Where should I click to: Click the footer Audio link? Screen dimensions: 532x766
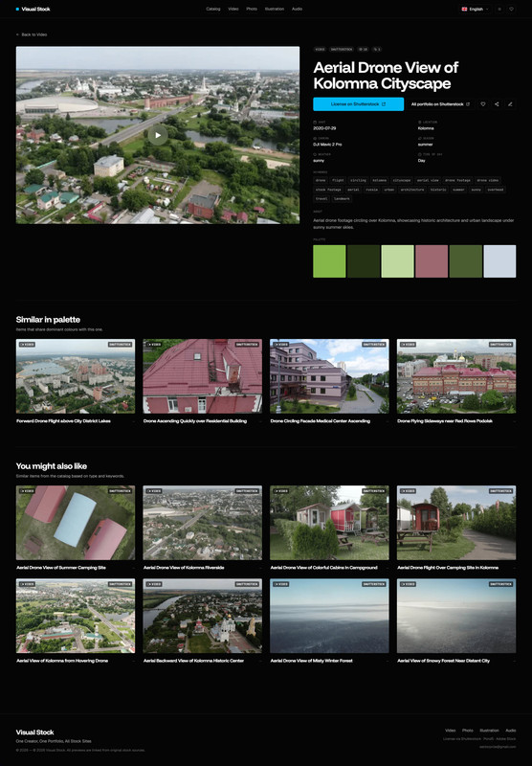pos(511,731)
